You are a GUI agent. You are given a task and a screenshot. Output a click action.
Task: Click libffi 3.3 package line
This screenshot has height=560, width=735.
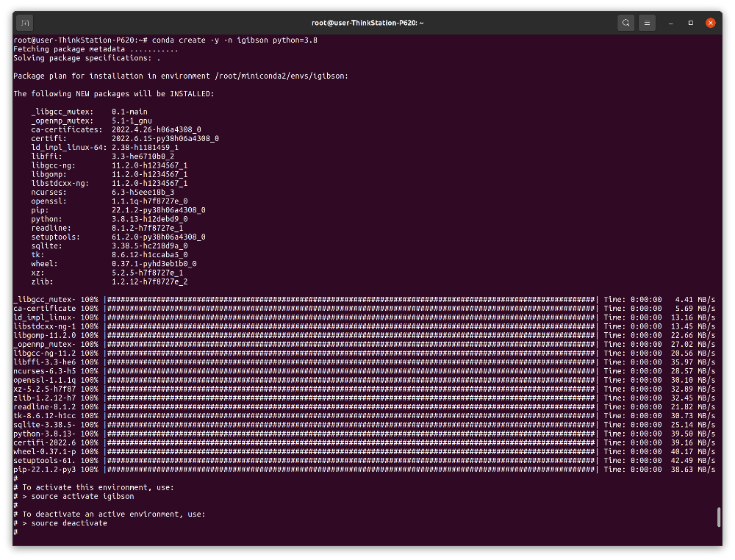click(103, 156)
